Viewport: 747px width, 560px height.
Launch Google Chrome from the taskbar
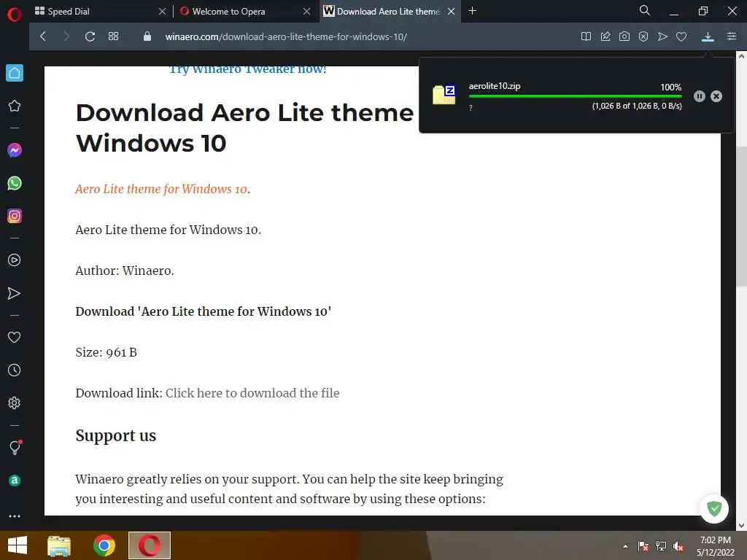104,545
